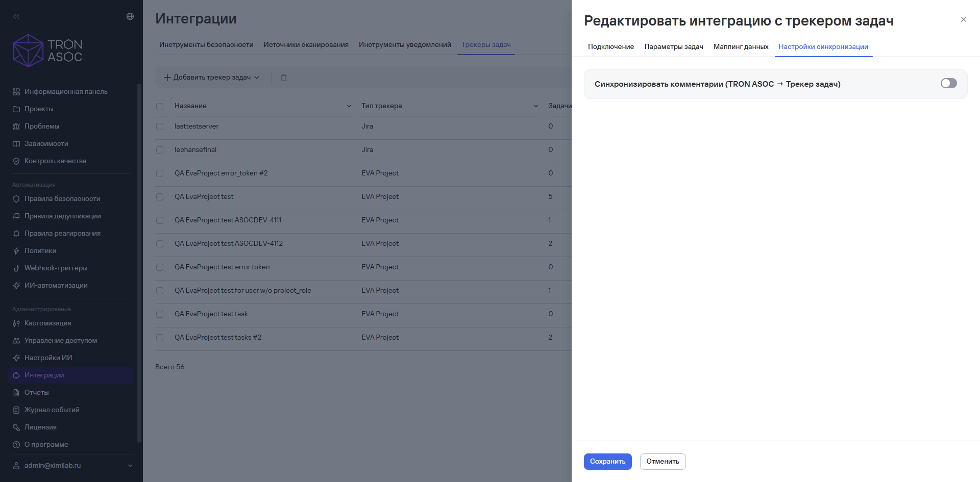Select the lechansefinal row checkbox
This screenshot has width=980, height=482.
160,150
